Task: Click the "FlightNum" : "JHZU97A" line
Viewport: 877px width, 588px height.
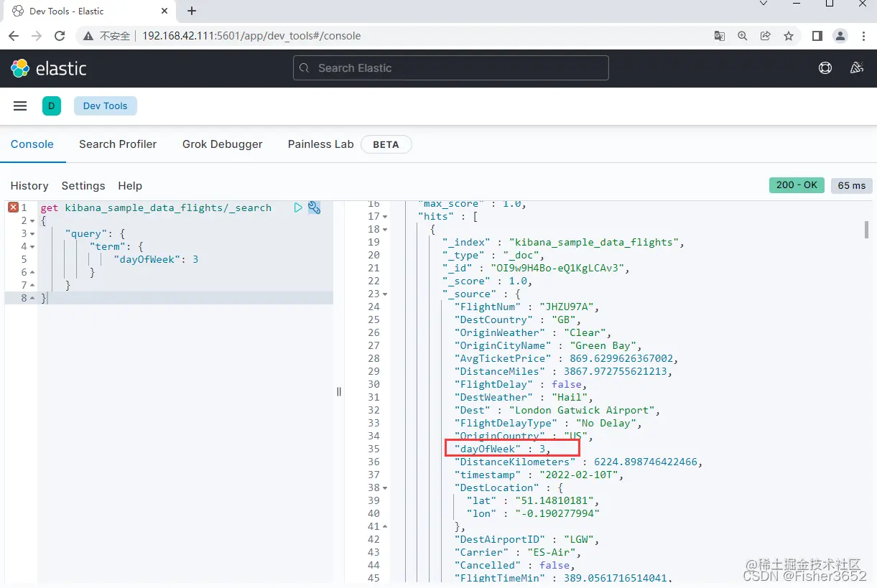Action: pyautogui.click(x=526, y=307)
